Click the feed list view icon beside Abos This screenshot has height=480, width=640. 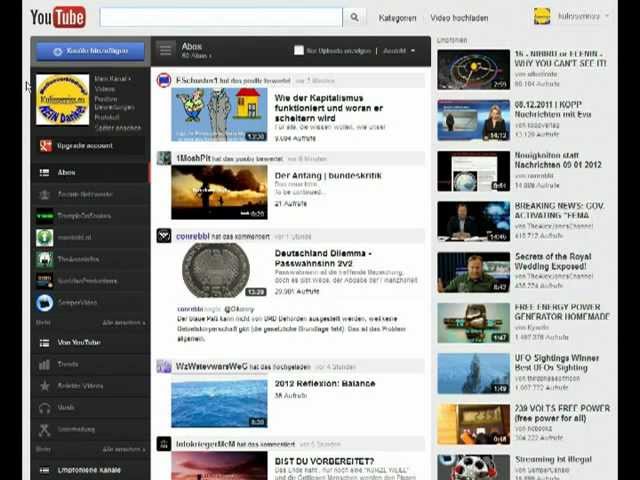coord(165,50)
